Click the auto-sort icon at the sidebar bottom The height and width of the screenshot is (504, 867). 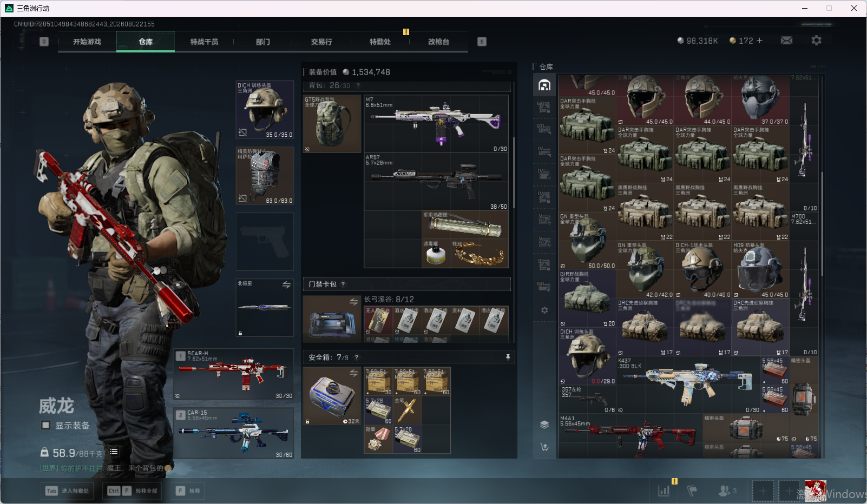click(x=544, y=447)
